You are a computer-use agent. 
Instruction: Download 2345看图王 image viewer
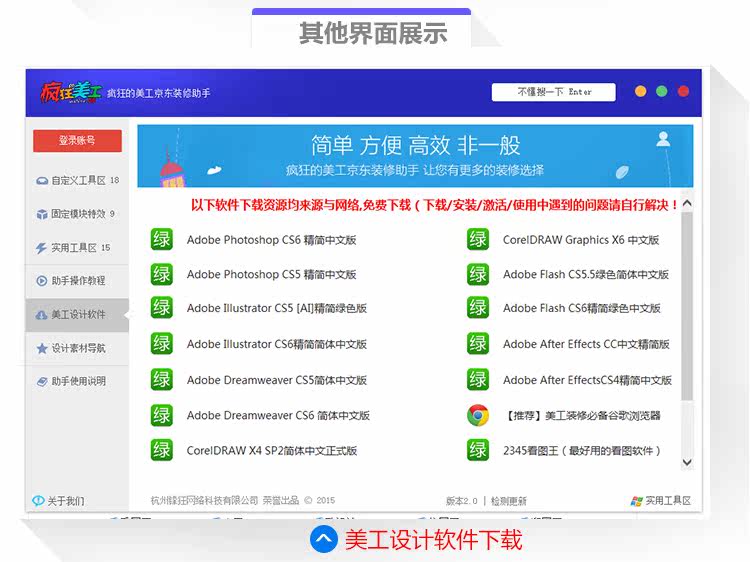click(582, 451)
